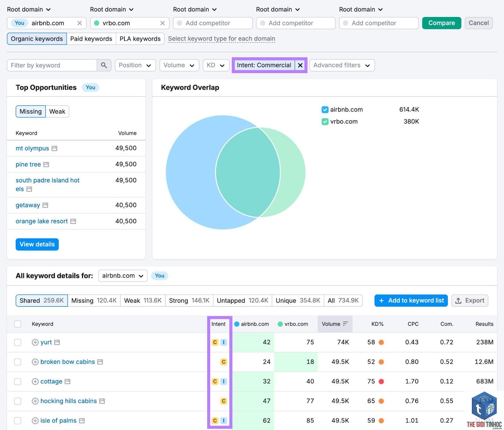Switch to Paid keywords tab
504x430 pixels.
pos(91,39)
